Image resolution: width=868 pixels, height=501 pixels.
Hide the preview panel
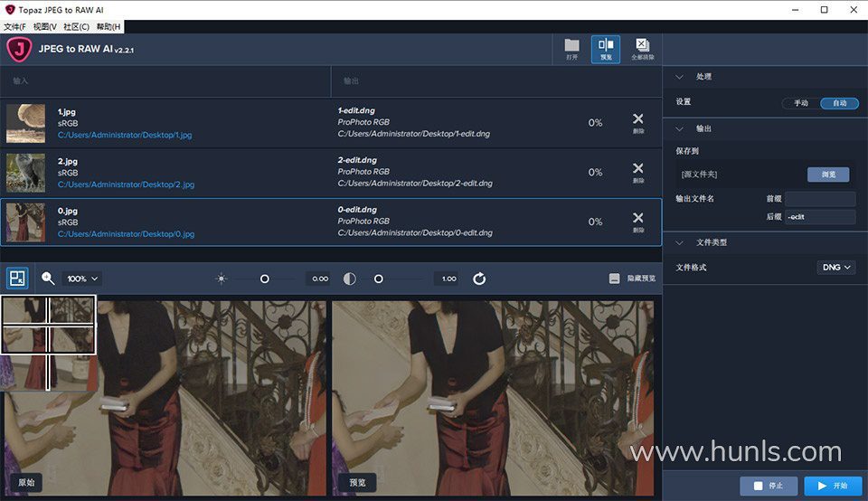click(632, 279)
